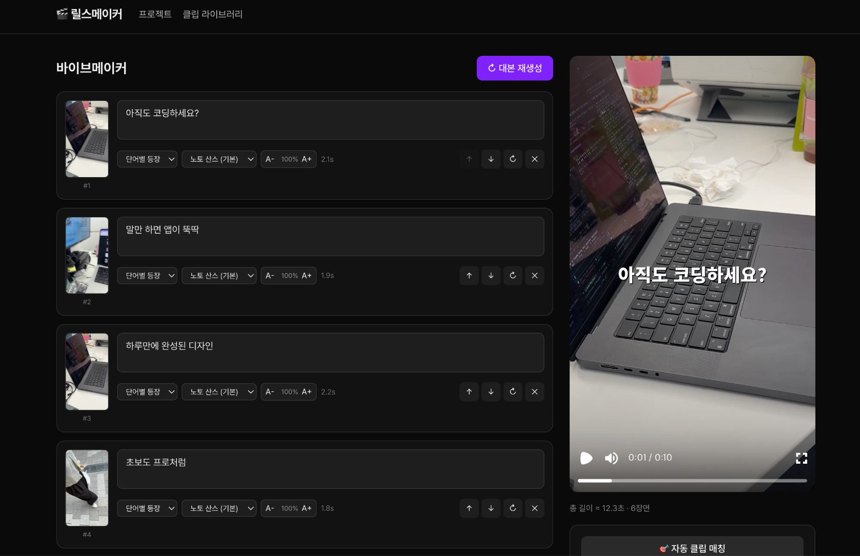
Task: Click the 0:01 / 0:10 time display
Action: (650, 457)
